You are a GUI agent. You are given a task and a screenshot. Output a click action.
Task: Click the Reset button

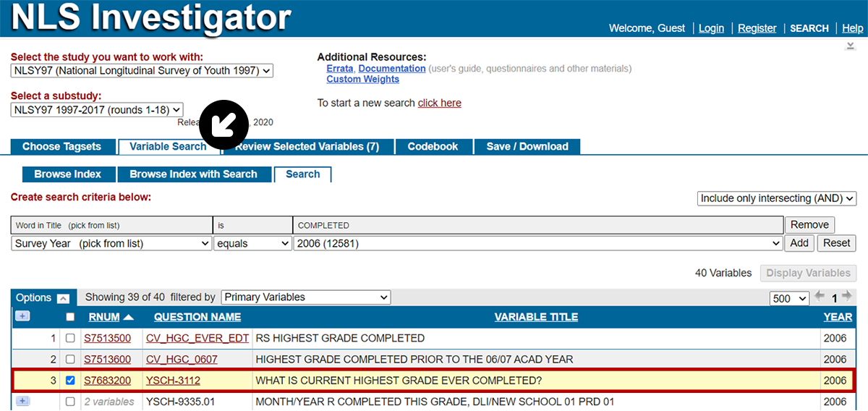836,243
